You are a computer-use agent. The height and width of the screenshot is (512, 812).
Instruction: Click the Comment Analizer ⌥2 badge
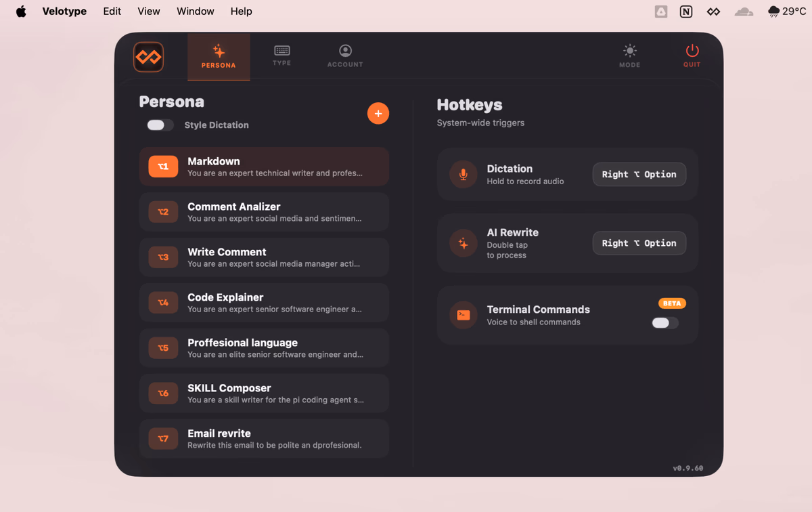(163, 212)
